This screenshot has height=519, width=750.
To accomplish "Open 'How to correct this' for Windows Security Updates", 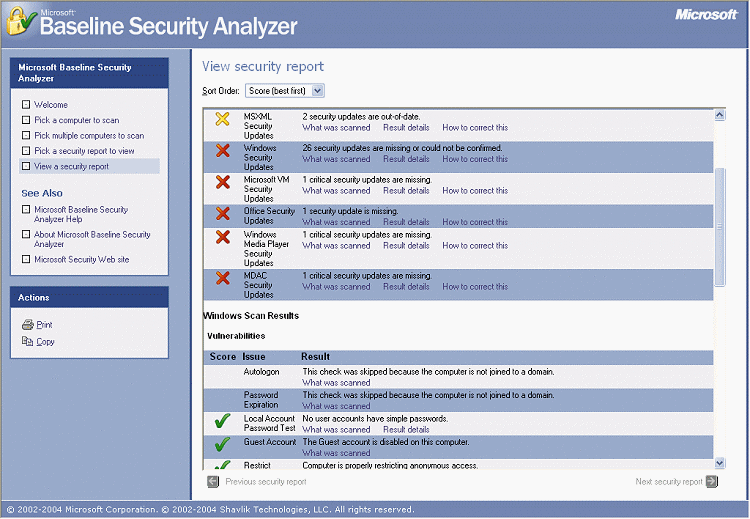I will [x=475, y=159].
